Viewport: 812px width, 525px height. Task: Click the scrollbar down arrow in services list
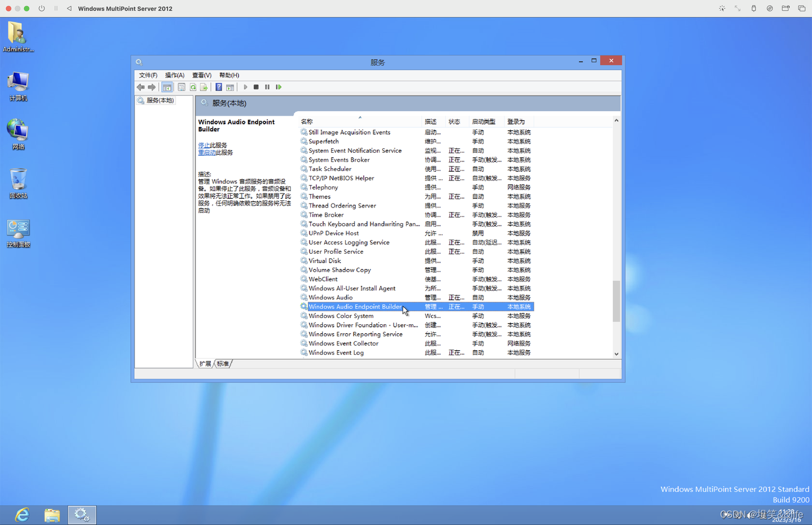616,354
